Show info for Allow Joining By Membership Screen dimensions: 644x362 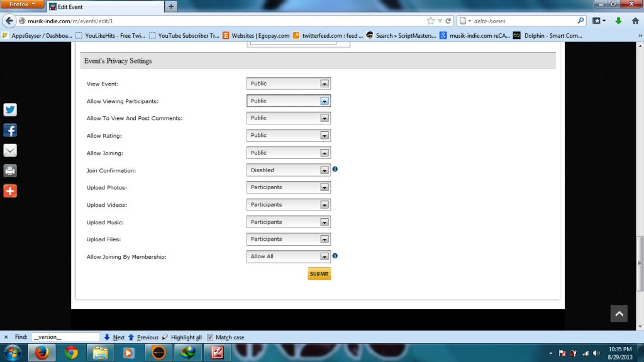coord(335,256)
